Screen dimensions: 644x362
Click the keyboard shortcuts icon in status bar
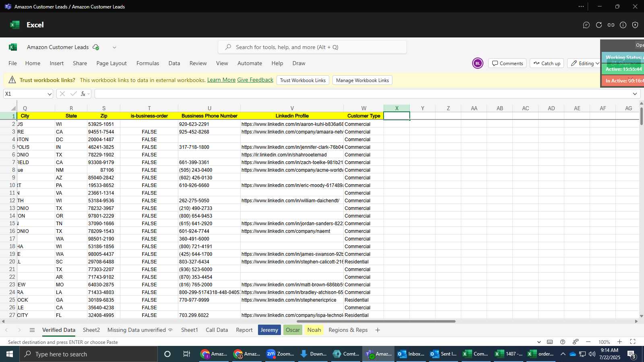[x=550, y=342]
